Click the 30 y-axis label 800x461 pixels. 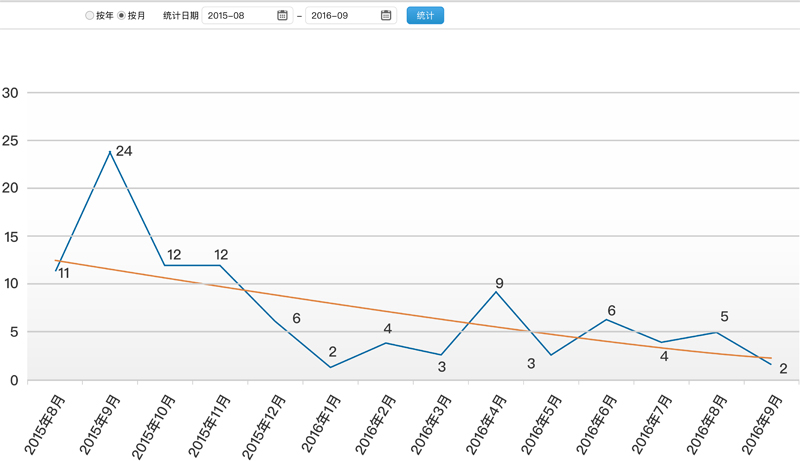(x=12, y=93)
